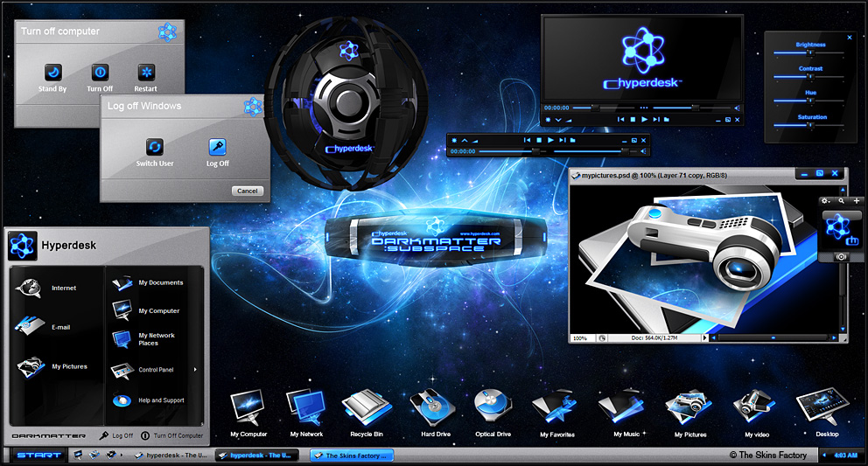Click second quick launch icon on taskbar
This screenshot has width=868, height=466.
click(94, 455)
